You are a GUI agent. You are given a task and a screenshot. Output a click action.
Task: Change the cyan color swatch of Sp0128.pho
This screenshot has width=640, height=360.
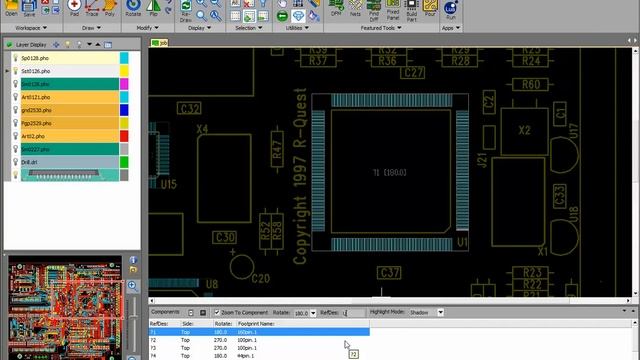[124, 58]
